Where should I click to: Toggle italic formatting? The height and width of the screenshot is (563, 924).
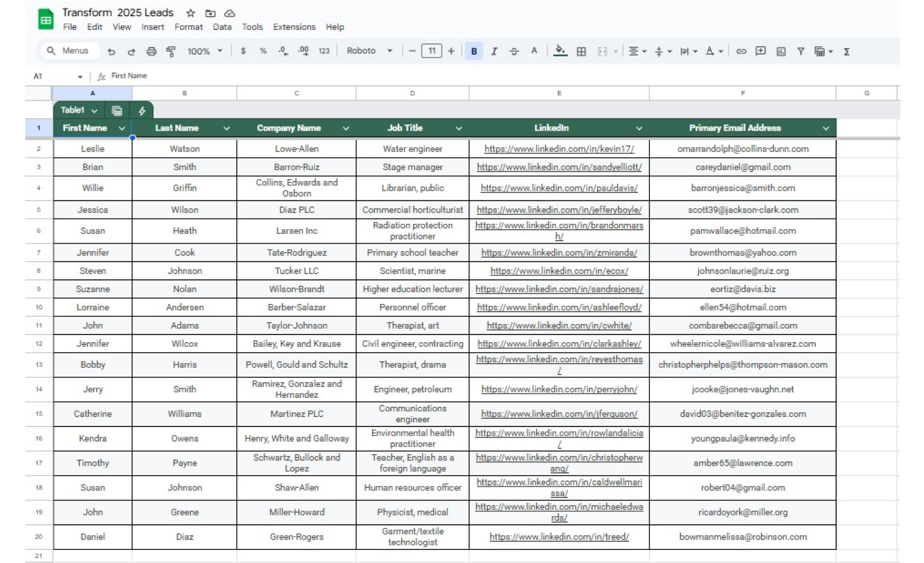494,52
